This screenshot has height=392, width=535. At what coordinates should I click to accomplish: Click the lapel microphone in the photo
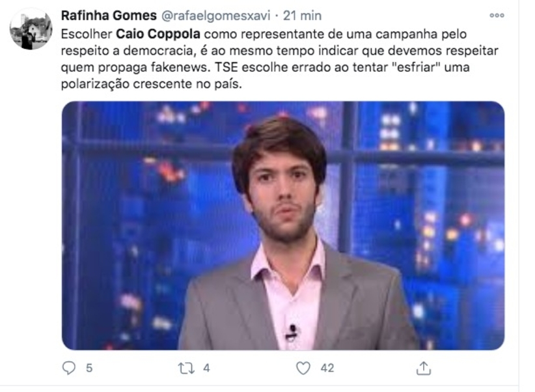click(x=292, y=332)
